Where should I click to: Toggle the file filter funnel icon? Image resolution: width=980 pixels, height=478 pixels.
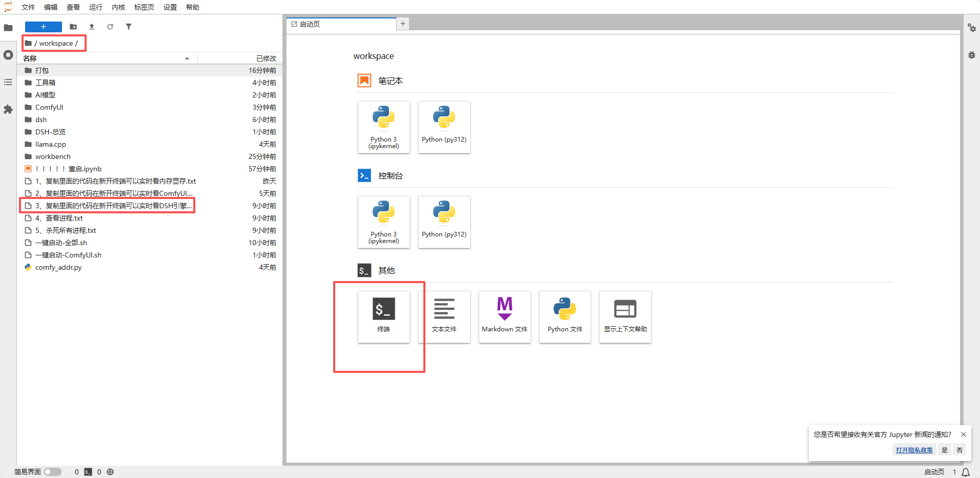(x=129, y=27)
